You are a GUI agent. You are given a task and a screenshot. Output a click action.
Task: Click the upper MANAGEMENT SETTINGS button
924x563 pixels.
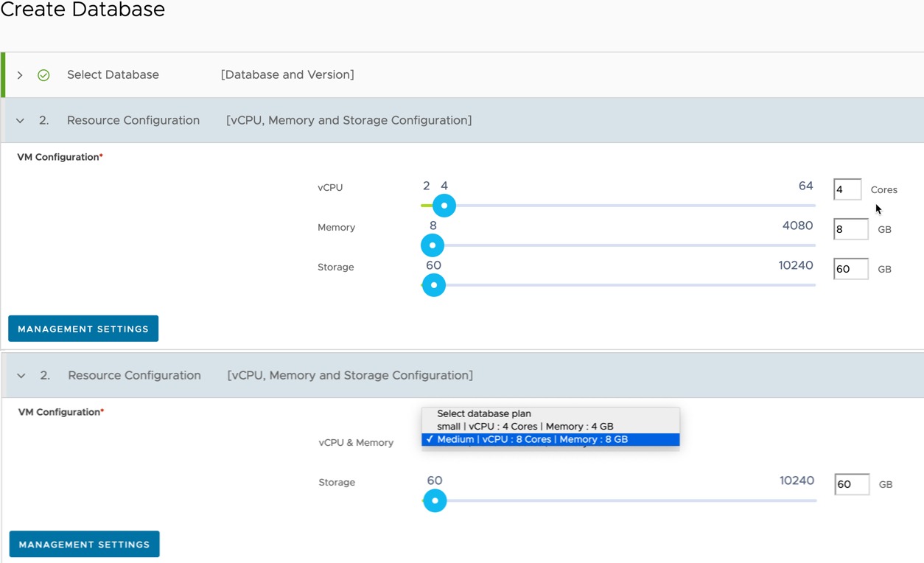tap(83, 329)
